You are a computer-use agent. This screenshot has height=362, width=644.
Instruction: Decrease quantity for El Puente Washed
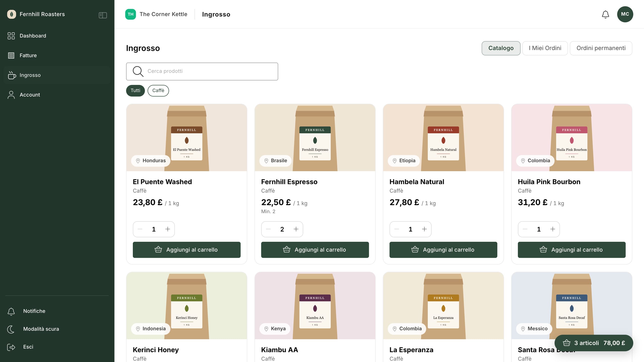coord(140,229)
